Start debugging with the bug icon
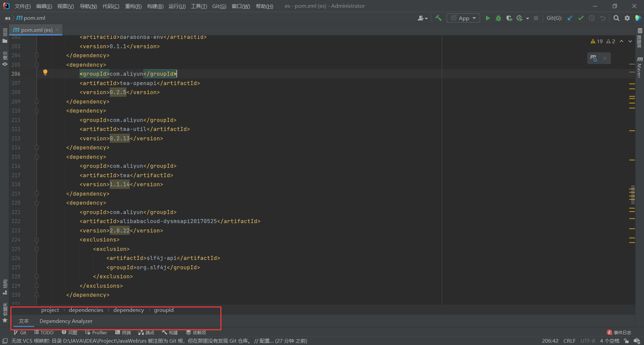The width and height of the screenshot is (644, 345). click(x=498, y=18)
